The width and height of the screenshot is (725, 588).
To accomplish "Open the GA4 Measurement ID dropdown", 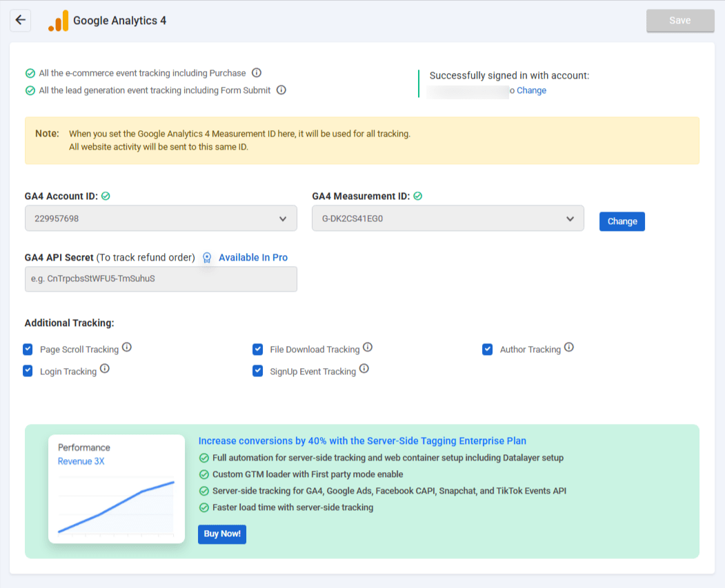I will tap(448, 219).
